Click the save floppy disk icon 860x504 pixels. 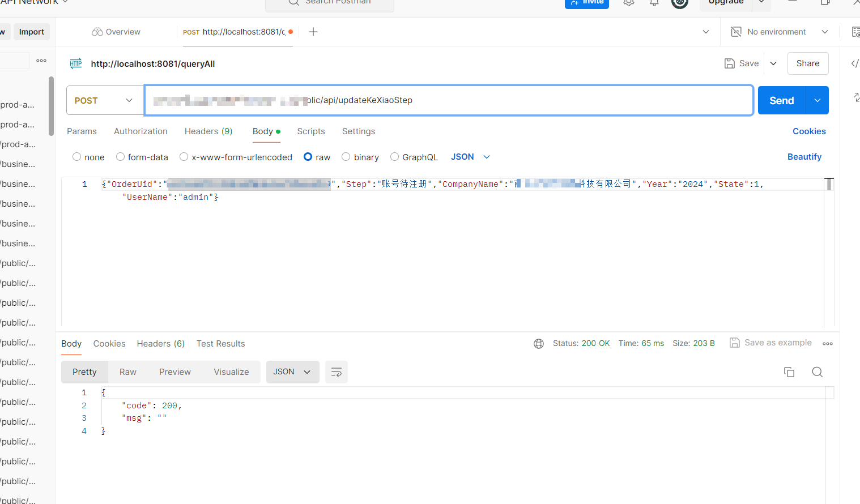pos(730,63)
